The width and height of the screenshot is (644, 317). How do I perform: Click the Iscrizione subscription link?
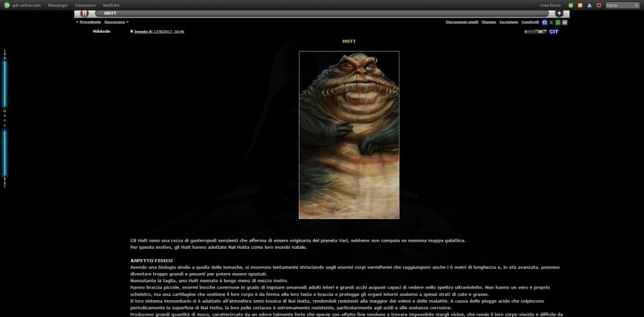point(509,22)
